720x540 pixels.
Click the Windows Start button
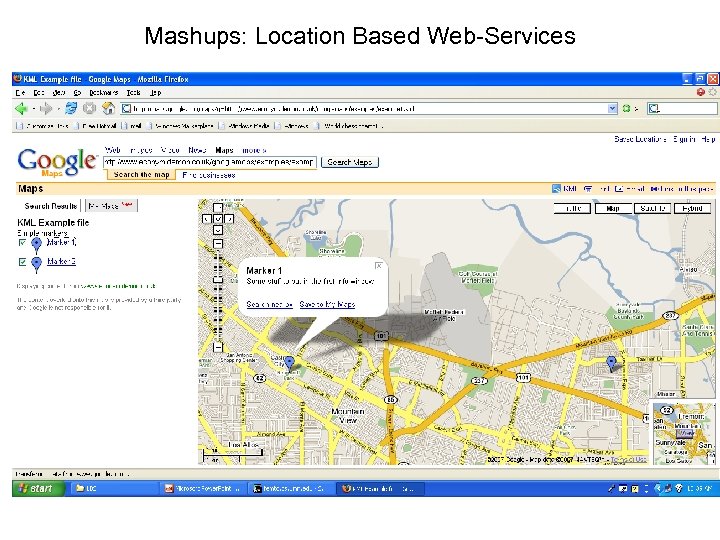pos(38,489)
